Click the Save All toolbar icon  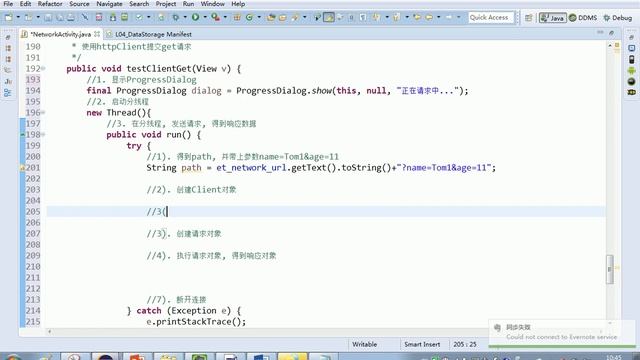pos(60,18)
